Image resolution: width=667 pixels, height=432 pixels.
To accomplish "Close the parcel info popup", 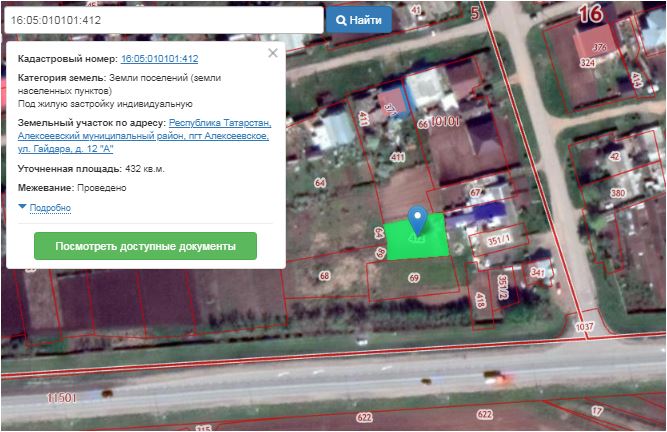I will [x=273, y=54].
